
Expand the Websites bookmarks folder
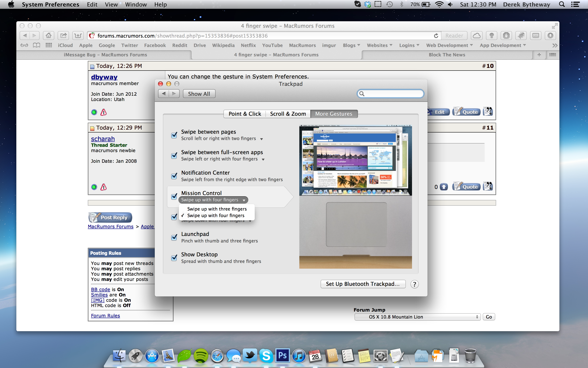point(380,45)
